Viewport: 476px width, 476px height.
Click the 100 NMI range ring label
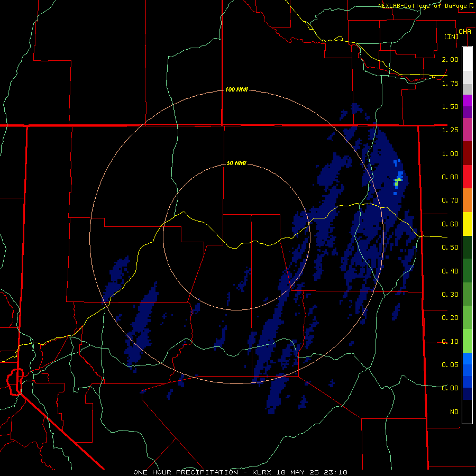click(236, 89)
